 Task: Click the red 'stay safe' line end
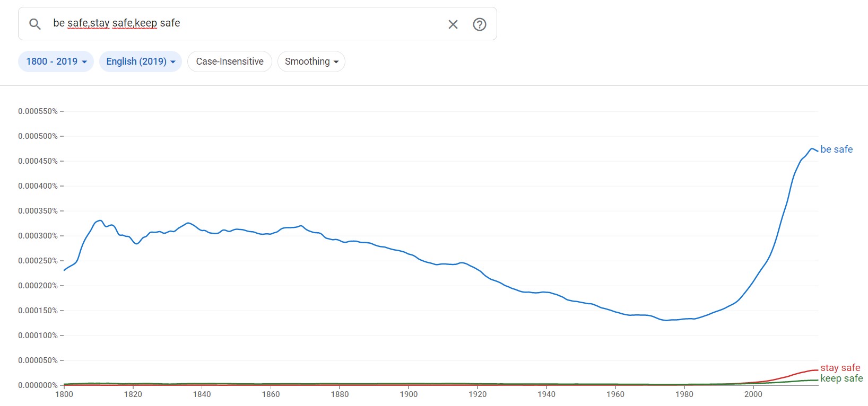pyautogui.click(x=815, y=370)
